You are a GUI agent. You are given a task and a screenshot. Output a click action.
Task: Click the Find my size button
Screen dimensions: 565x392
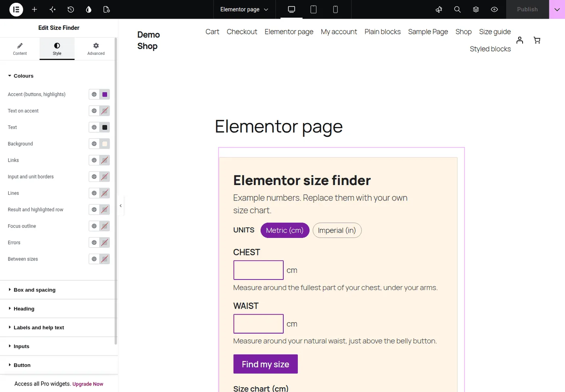pyautogui.click(x=266, y=364)
